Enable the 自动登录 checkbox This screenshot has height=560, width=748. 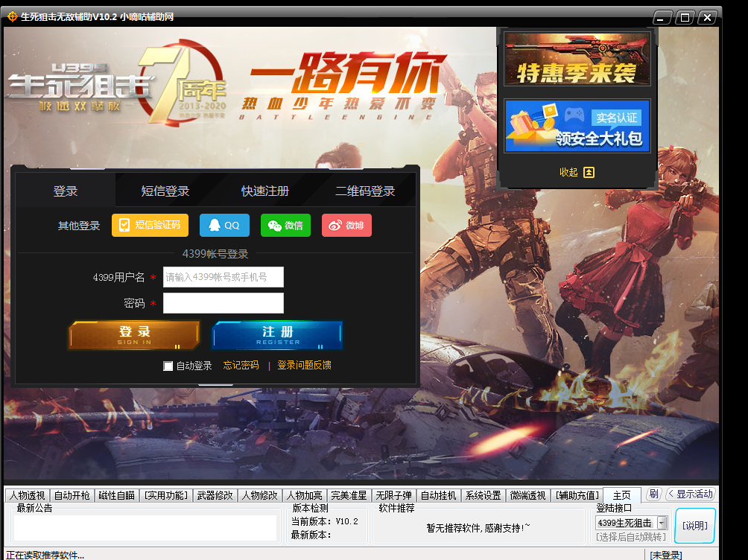pos(168,366)
